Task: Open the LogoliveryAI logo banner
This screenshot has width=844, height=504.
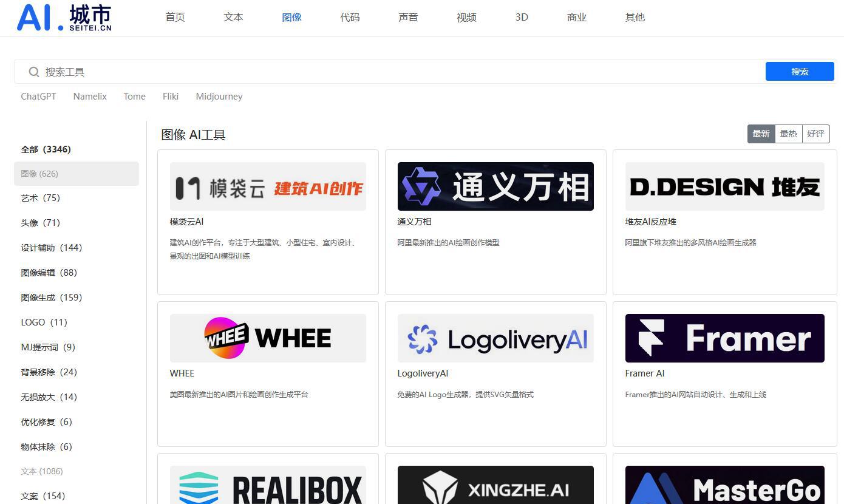Action: pos(495,338)
